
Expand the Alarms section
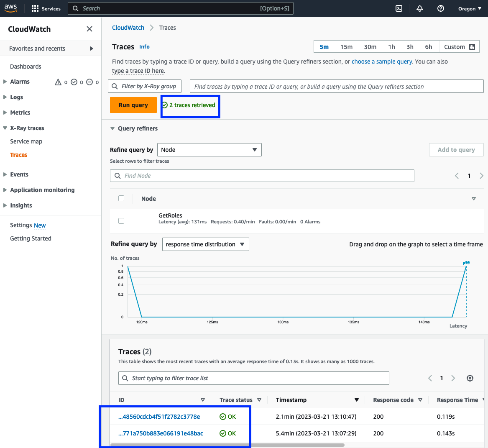coord(5,82)
